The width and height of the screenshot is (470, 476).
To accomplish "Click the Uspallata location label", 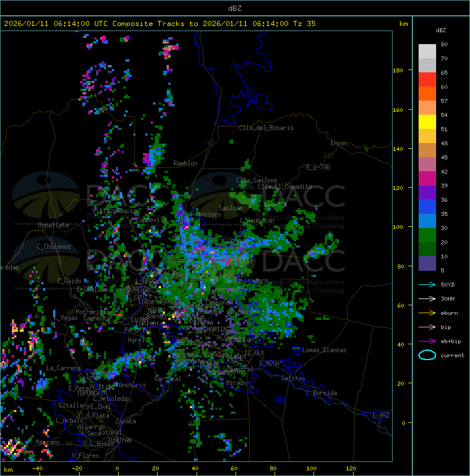I will click(53, 225).
